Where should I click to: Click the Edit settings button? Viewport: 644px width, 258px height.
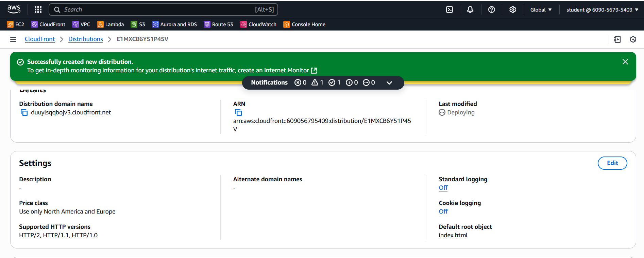[x=612, y=163]
